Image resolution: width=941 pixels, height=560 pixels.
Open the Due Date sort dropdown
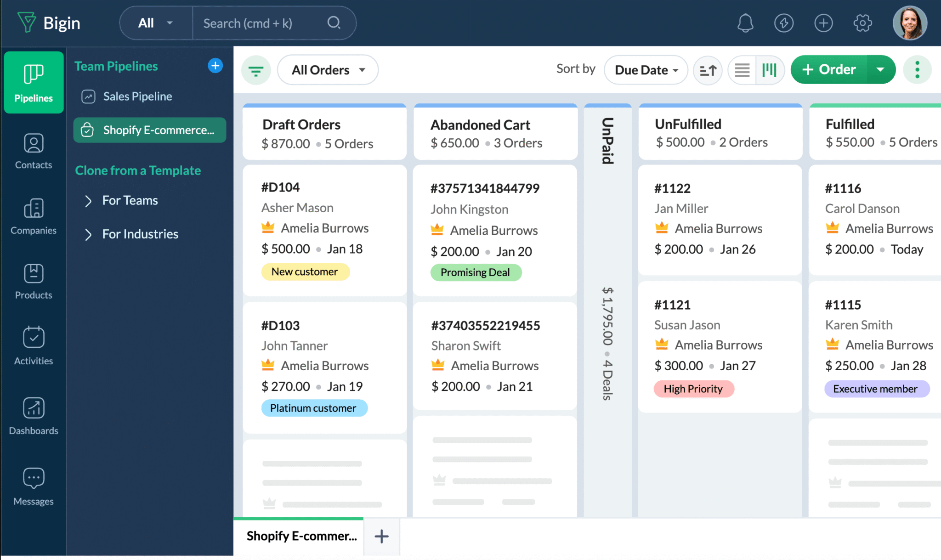click(646, 70)
